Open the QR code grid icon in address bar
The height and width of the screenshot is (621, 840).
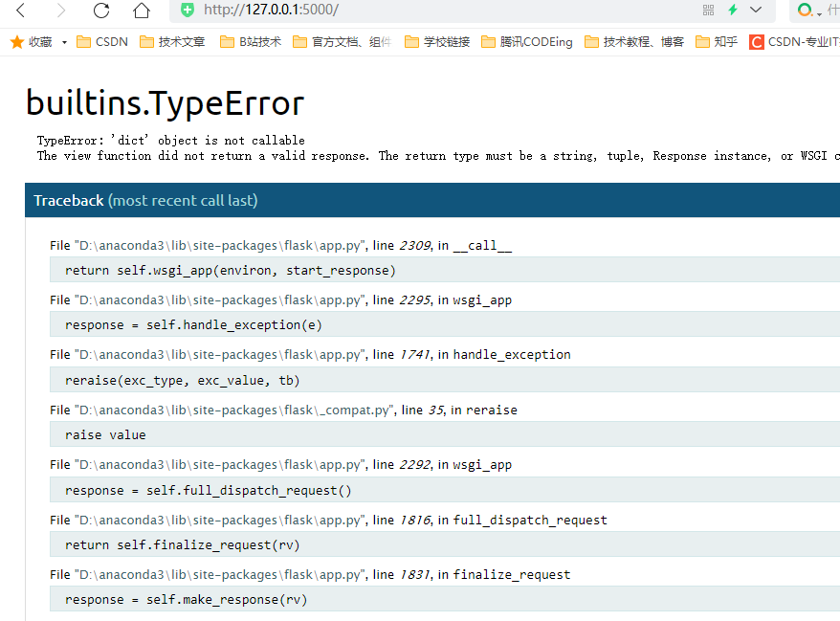pyautogui.click(x=708, y=10)
